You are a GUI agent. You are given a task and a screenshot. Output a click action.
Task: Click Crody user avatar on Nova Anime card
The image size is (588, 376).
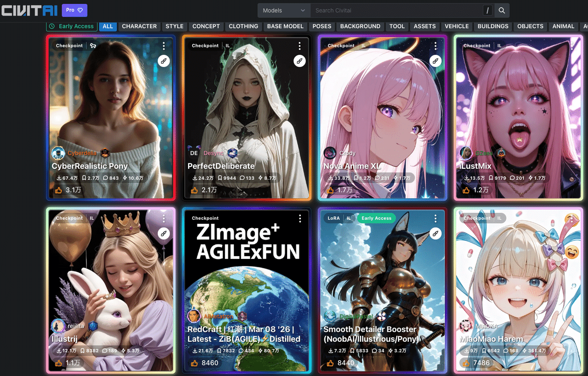pos(330,153)
